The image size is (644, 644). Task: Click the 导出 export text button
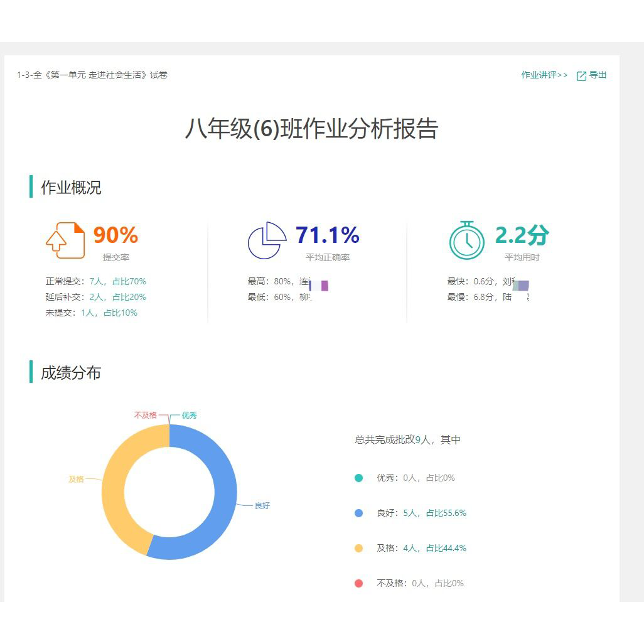pyautogui.click(x=598, y=75)
